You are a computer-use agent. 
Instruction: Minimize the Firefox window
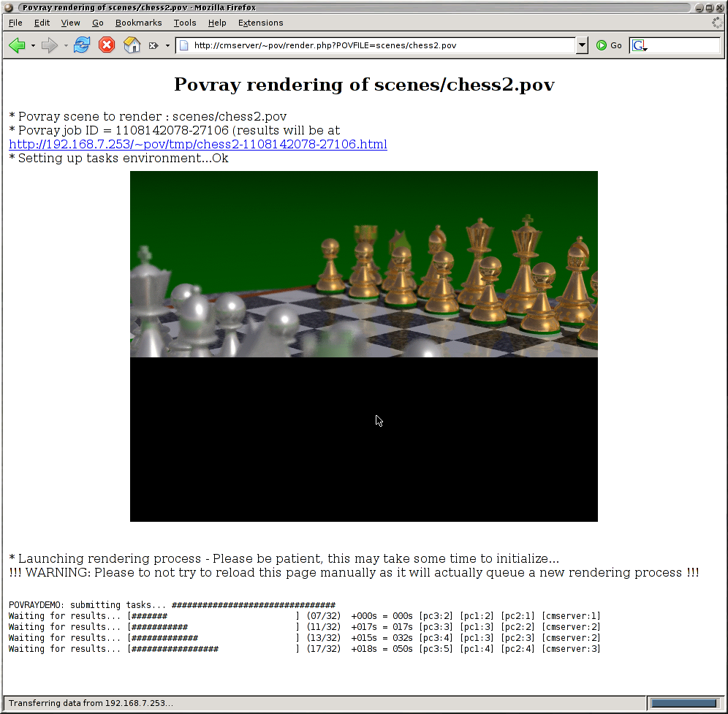coord(699,7)
